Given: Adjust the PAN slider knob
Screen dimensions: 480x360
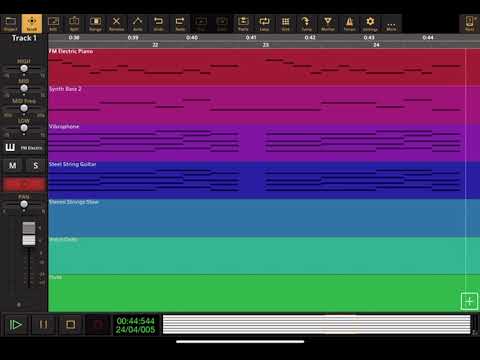Looking at the screenshot, I should pyautogui.click(x=24, y=204).
